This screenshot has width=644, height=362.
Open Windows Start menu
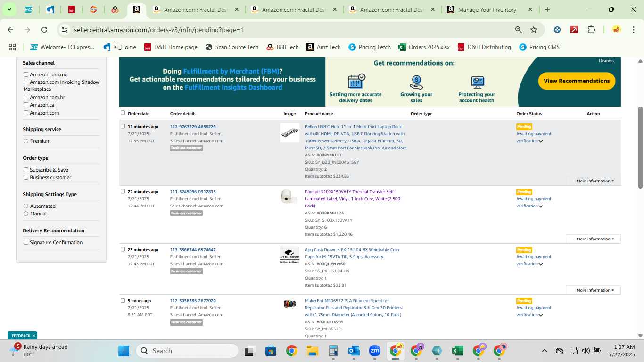coord(124,351)
